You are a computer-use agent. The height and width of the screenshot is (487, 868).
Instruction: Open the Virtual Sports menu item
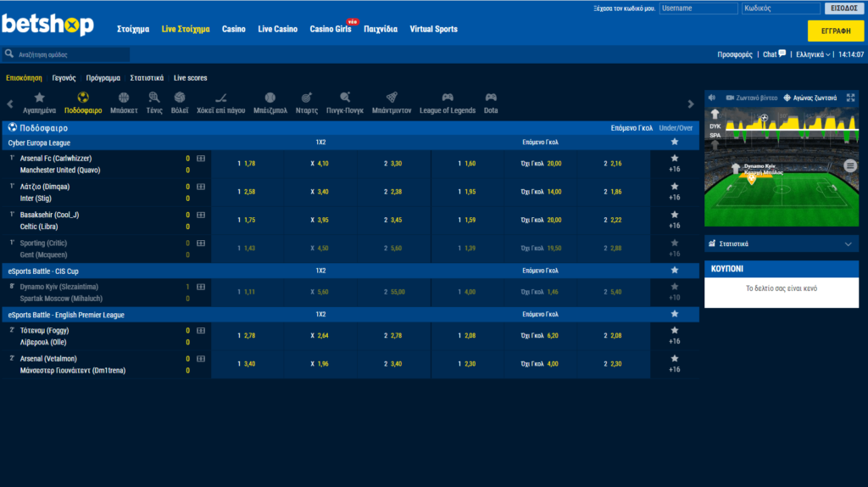click(433, 30)
